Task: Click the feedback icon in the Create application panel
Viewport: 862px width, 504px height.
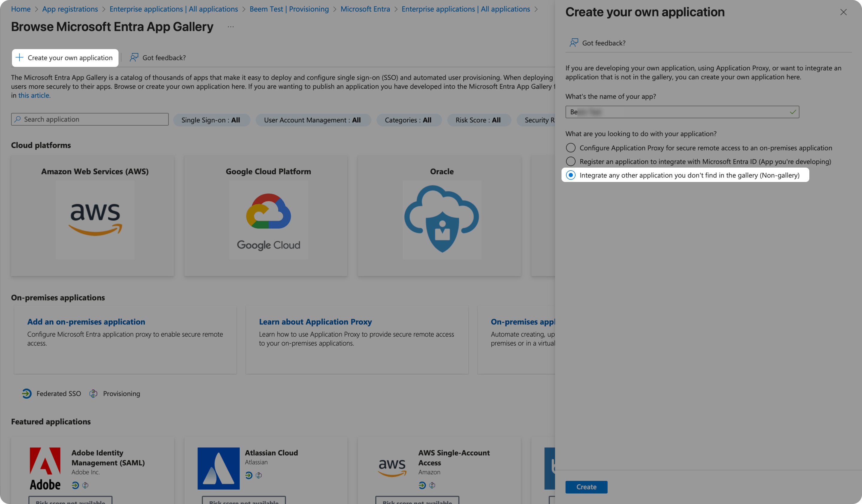Action: click(x=574, y=43)
